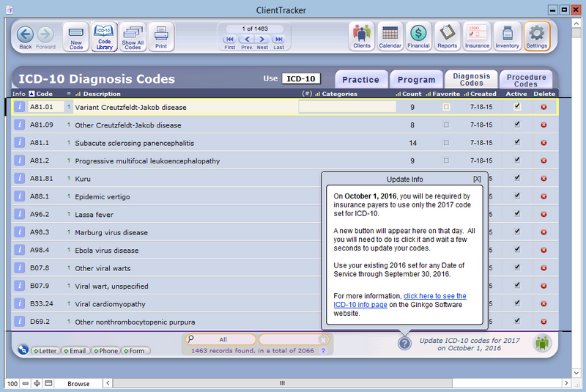Create a New Code

(76, 36)
